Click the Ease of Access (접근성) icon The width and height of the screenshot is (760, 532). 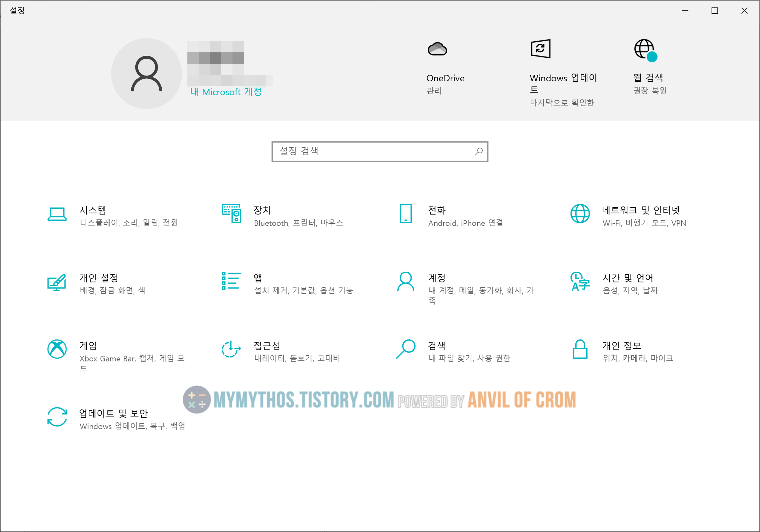point(231,349)
